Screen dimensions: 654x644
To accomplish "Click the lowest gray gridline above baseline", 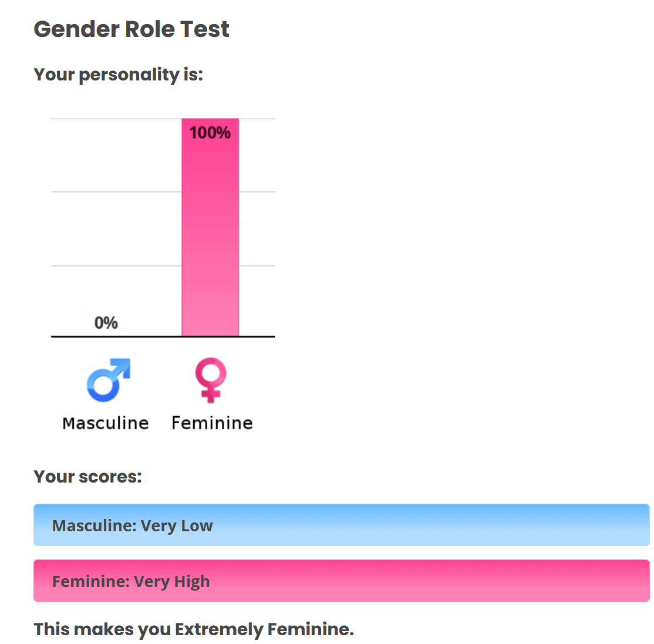I will click(117, 265).
